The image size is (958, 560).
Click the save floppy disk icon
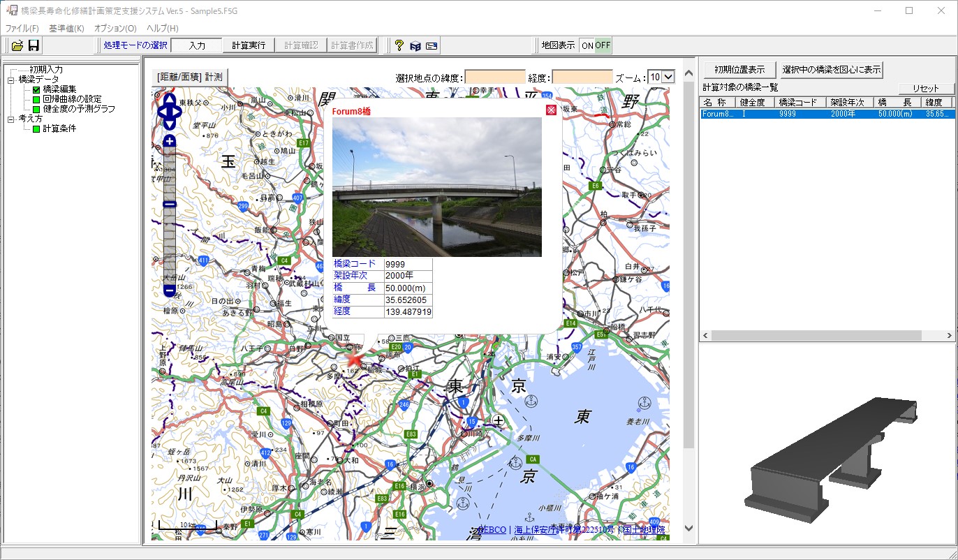click(x=34, y=46)
